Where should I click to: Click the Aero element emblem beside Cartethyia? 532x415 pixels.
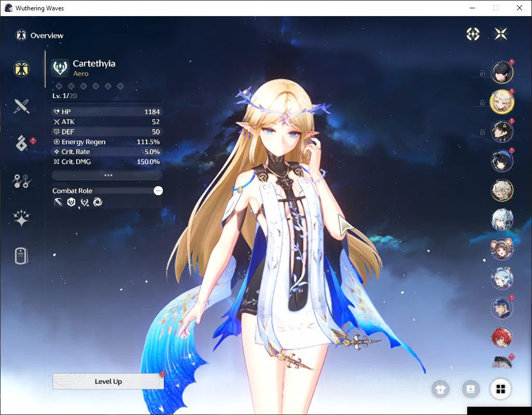[x=60, y=67]
